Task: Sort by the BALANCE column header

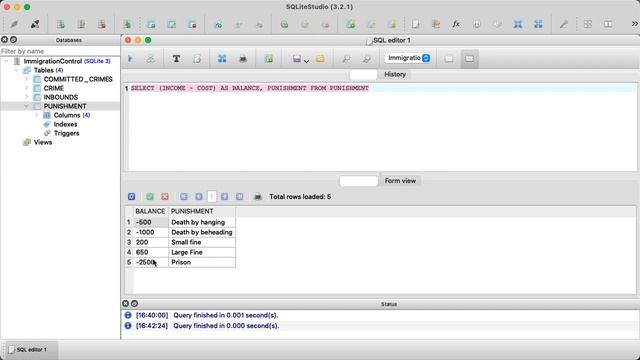Action: pyautogui.click(x=150, y=211)
